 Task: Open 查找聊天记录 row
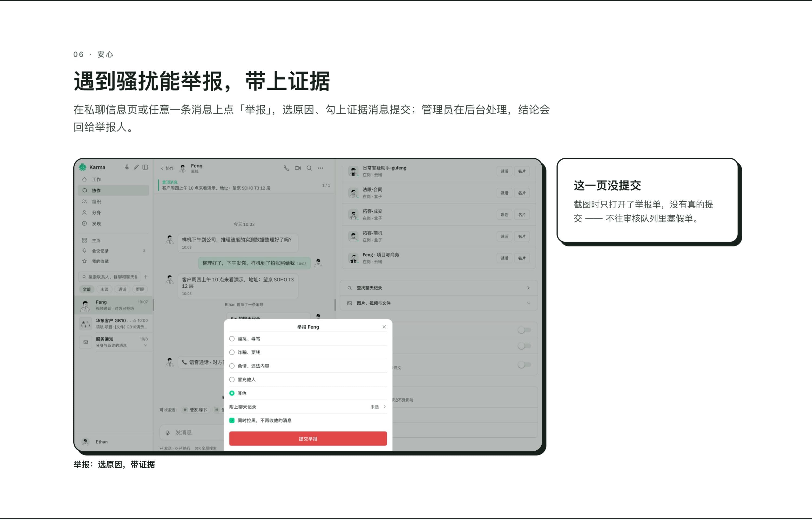point(438,288)
